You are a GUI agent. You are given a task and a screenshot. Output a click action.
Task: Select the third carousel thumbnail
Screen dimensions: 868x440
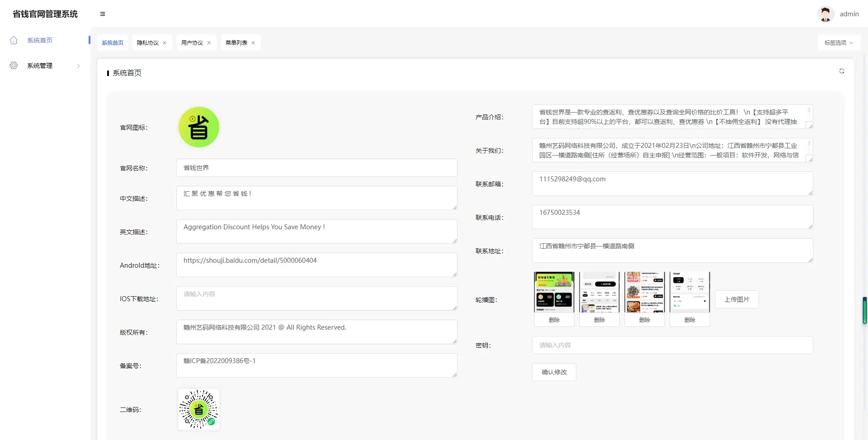[x=645, y=292]
